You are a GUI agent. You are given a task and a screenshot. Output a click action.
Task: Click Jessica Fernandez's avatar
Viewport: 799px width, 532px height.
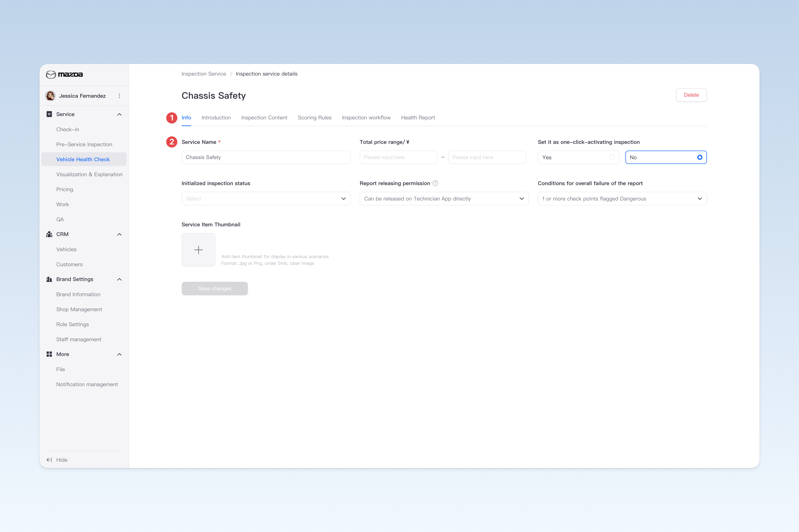(51, 96)
